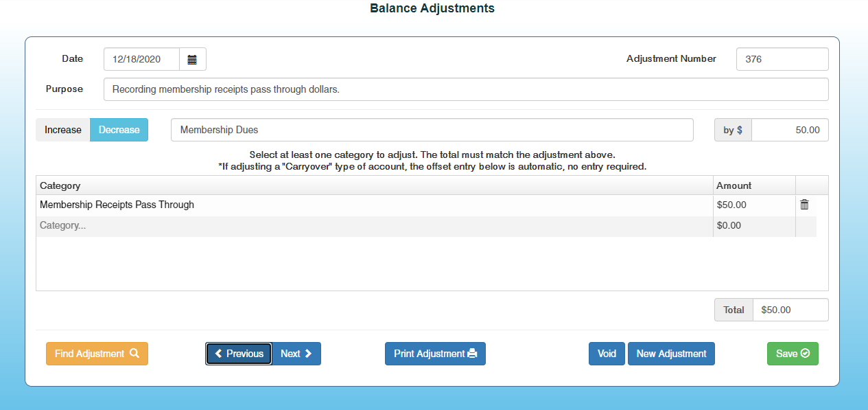Click the Total amount field

(x=790, y=310)
